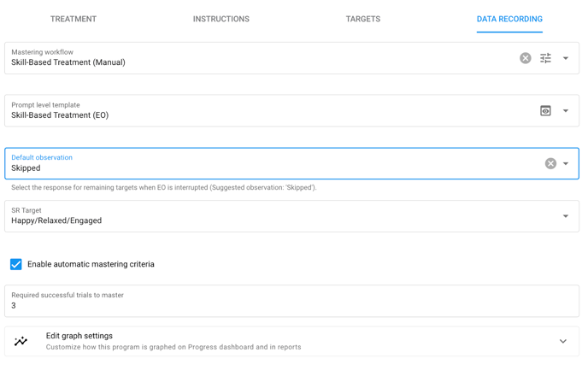Image resolution: width=588 pixels, height=370 pixels.
Task: Select the Data Recording tab
Action: [509, 19]
